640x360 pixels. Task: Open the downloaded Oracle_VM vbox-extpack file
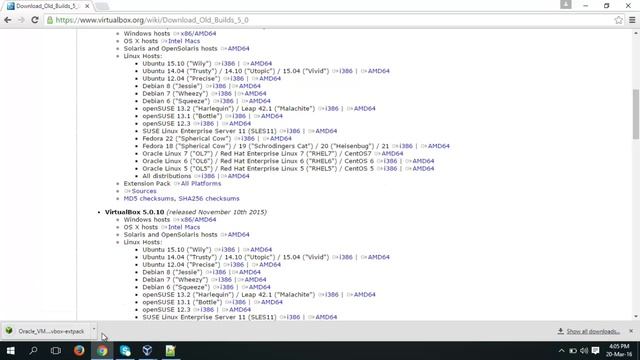[46, 331]
